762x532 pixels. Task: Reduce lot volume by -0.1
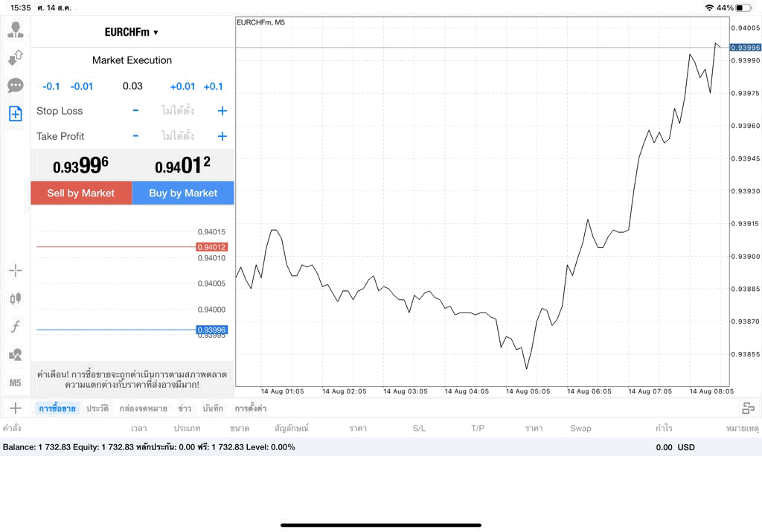click(x=51, y=86)
